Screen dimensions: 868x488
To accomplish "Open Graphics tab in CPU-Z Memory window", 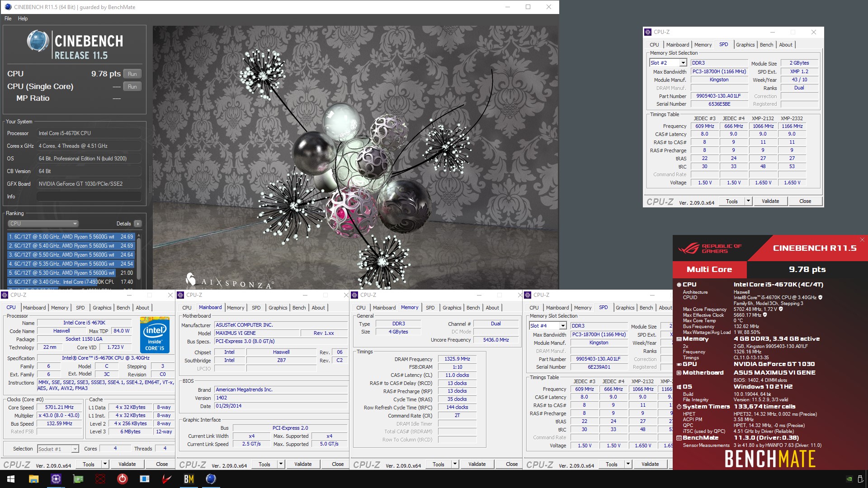I will tap(452, 308).
